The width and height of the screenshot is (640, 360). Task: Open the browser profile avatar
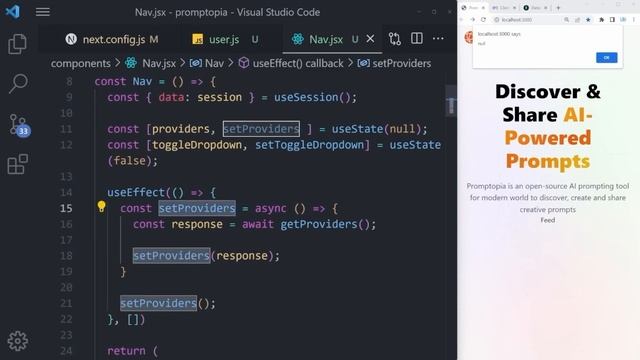click(x=623, y=19)
